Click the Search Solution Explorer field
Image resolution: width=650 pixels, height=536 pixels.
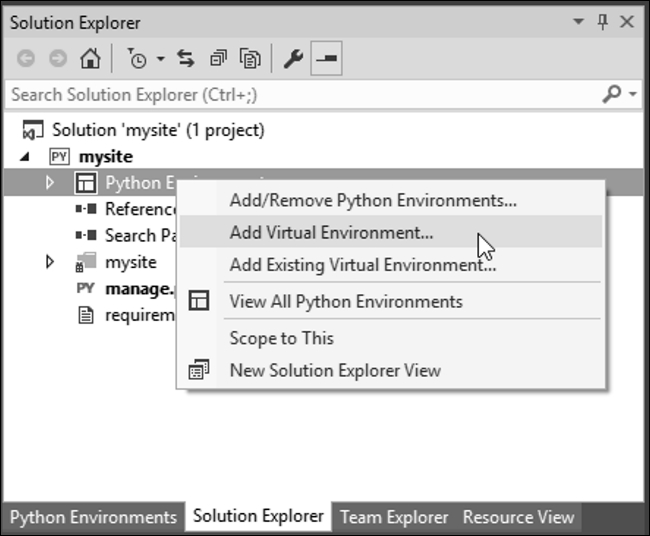(x=303, y=95)
